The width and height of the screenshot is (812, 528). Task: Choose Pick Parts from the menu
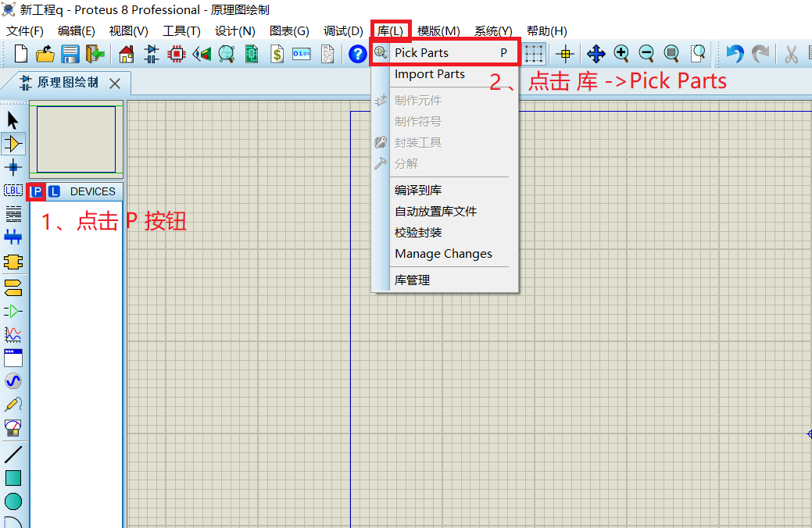pyautogui.click(x=445, y=53)
